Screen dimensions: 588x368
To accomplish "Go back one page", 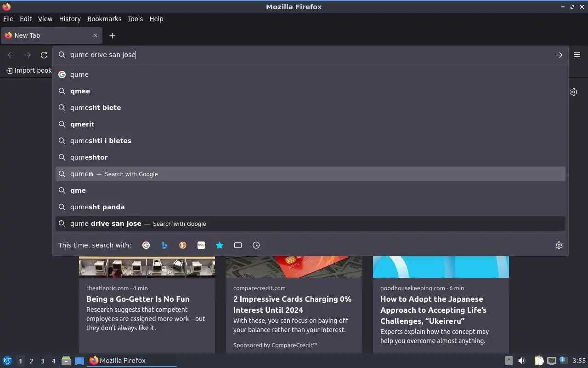I will [x=11, y=55].
